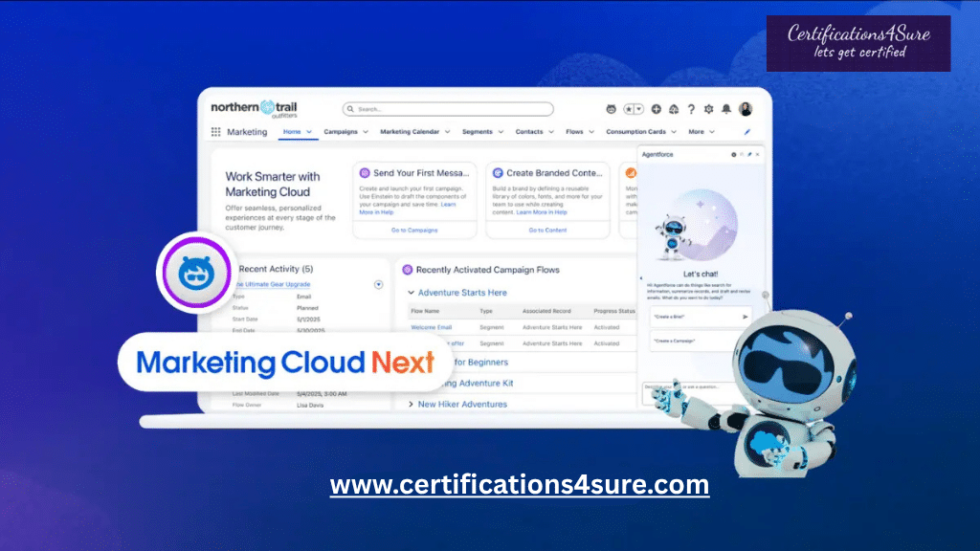Switch to the Consumption Cards tab
This screenshot has width=980, height=551.
pyautogui.click(x=636, y=132)
